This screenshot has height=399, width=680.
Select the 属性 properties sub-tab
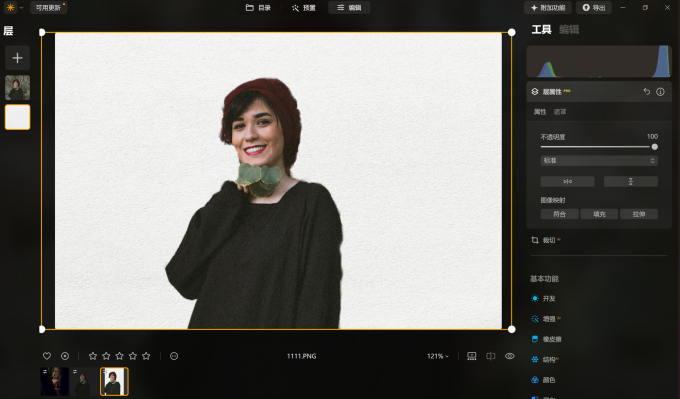pos(539,112)
